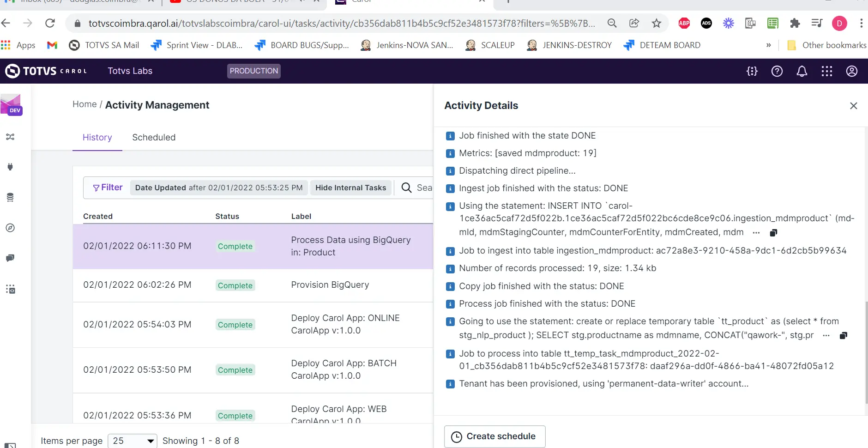Open the Totvs Labs tenant selector

click(x=130, y=71)
